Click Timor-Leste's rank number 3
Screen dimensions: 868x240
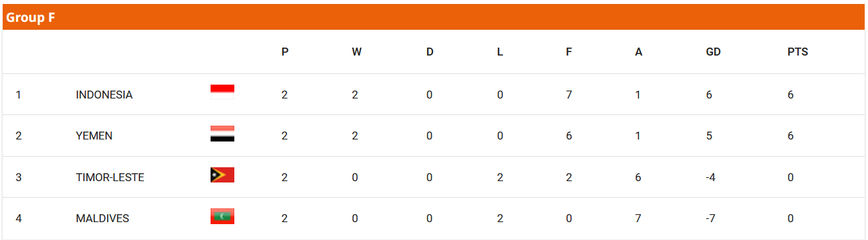click(x=18, y=177)
